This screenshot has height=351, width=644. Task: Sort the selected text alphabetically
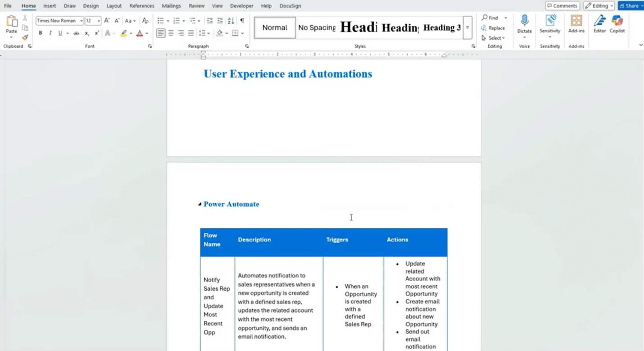pos(231,21)
